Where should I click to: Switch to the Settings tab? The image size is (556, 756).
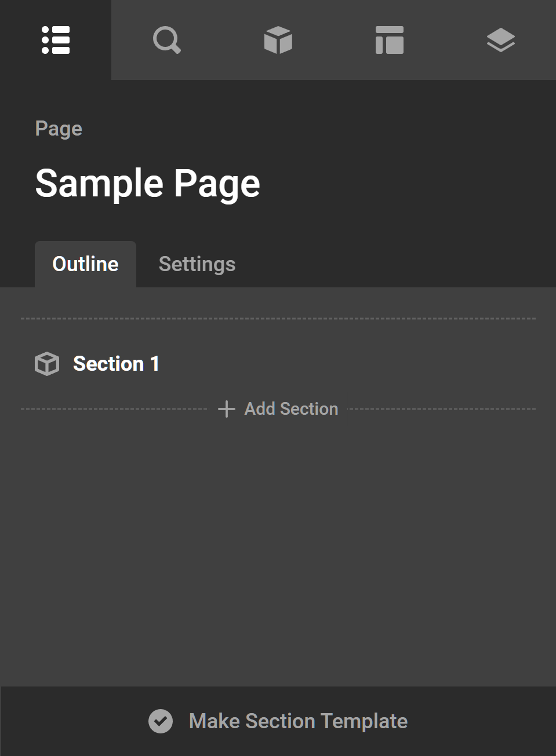[x=197, y=264]
